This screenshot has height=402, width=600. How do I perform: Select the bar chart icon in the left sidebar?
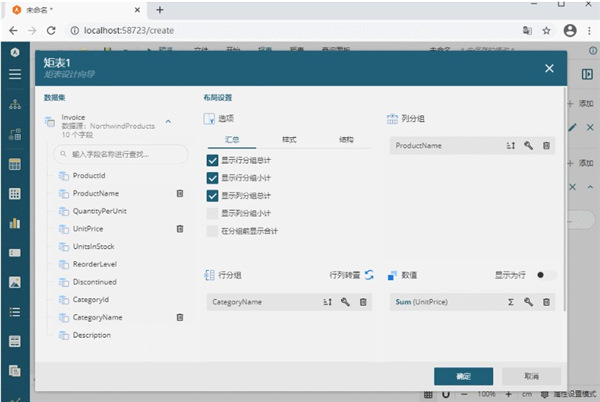(x=15, y=223)
